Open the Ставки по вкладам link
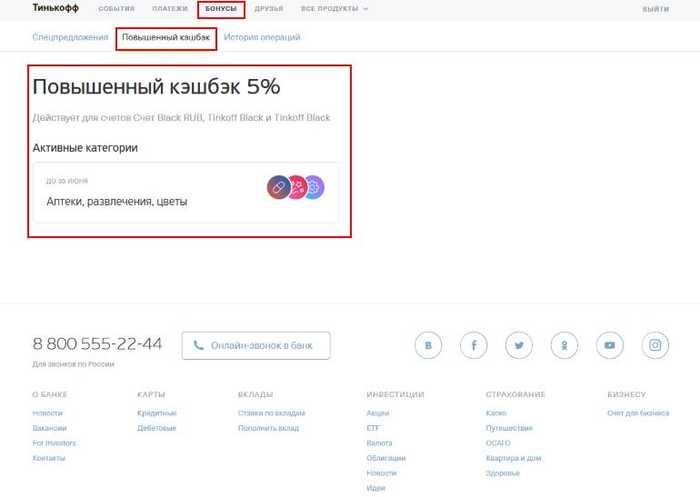This screenshot has height=497, width=700. click(271, 413)
